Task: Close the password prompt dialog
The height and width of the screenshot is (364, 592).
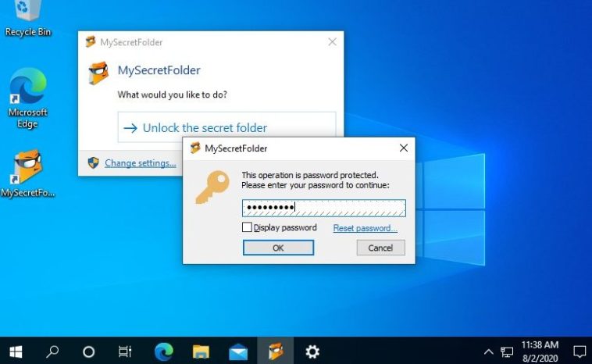Action: [404, 148]
